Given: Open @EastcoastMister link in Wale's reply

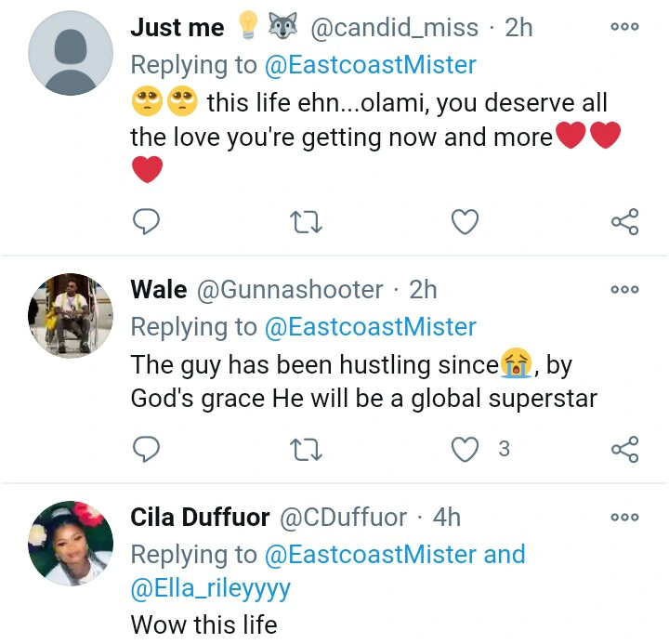Looking at the screenshot, I should (x=371, y=327).
